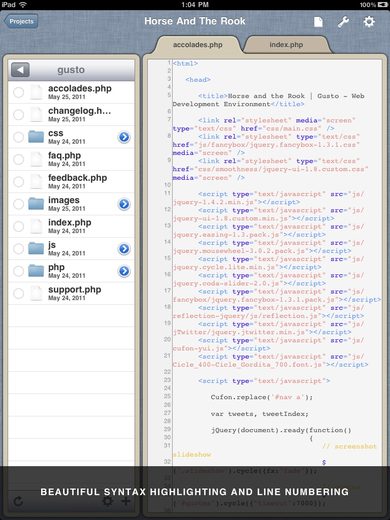Click the accolades.php document icon
The width and height of the screenshot is (390, 520).
pos(36,92)
